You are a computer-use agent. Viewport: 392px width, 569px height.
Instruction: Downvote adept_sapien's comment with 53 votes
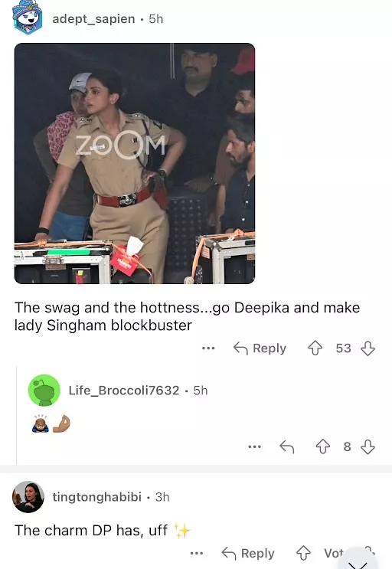point(367,348)
